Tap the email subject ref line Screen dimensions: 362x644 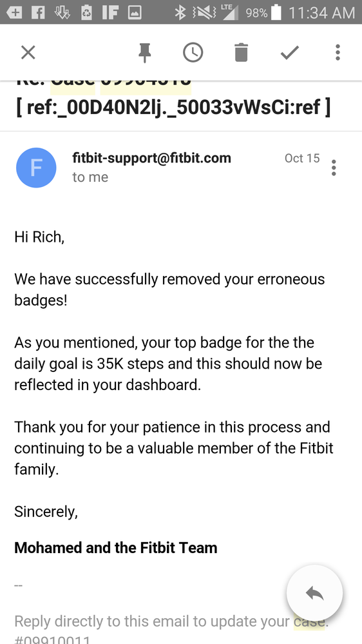tap(173, 107)
